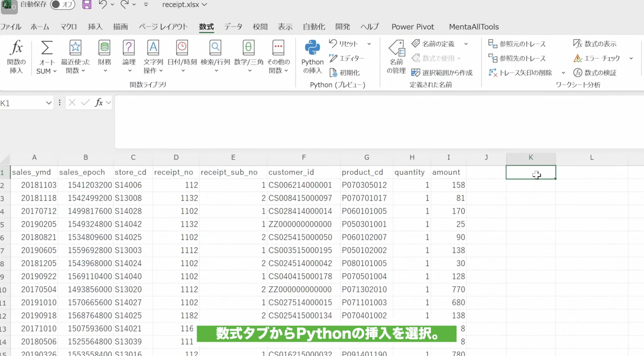The width and height of the screenshot is (644, 356).
Task: Click エラー チェック error checking
Action: point(596,58)
